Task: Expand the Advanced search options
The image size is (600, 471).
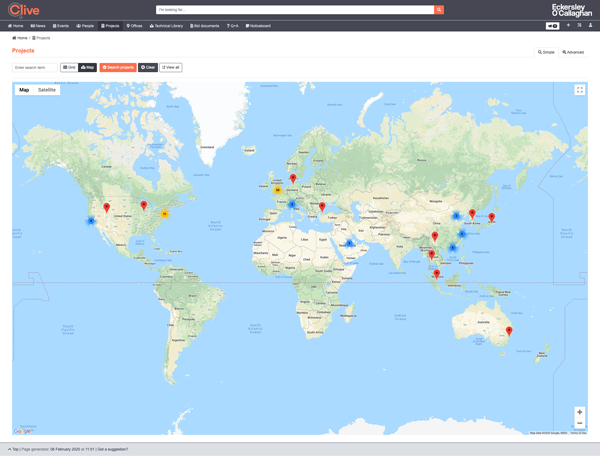Action: (573, 52)
